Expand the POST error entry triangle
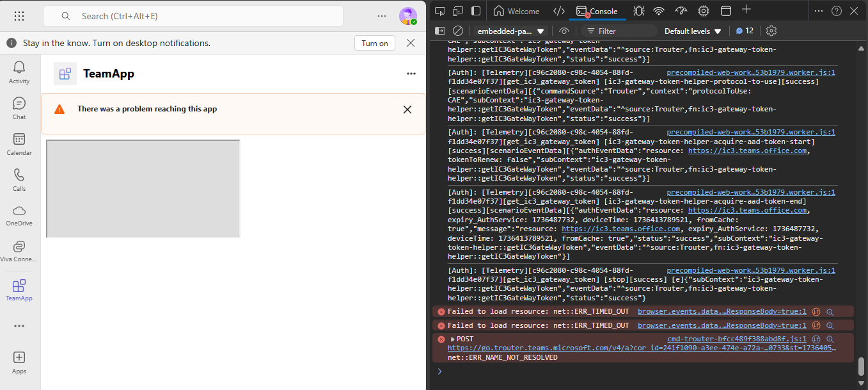868x390 pixels. 452,339
